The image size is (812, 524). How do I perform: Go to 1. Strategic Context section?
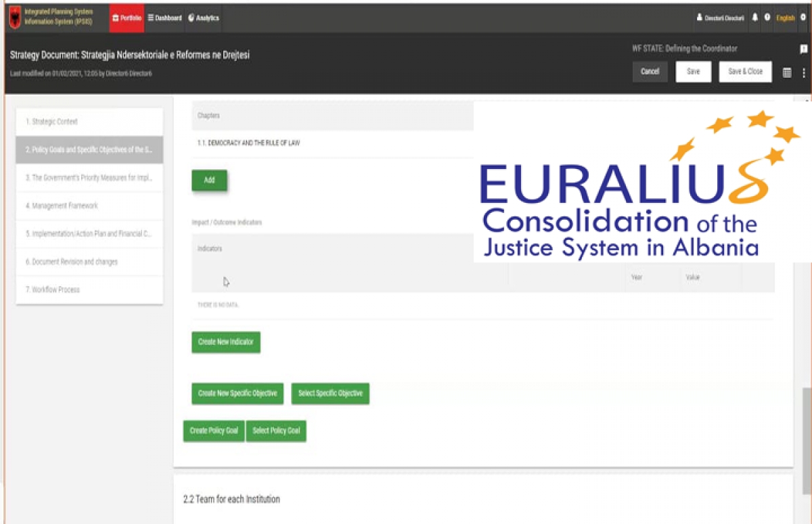[x=89, y=122]
